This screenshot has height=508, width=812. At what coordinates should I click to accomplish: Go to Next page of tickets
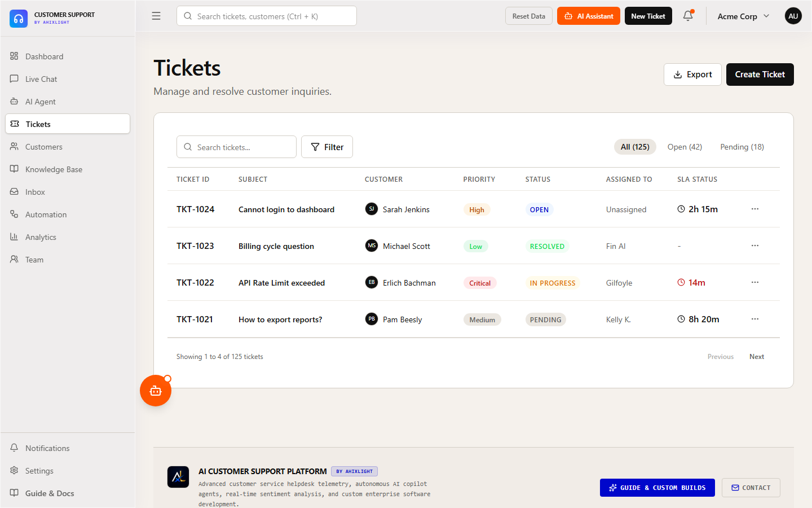[x=757, y=357]
